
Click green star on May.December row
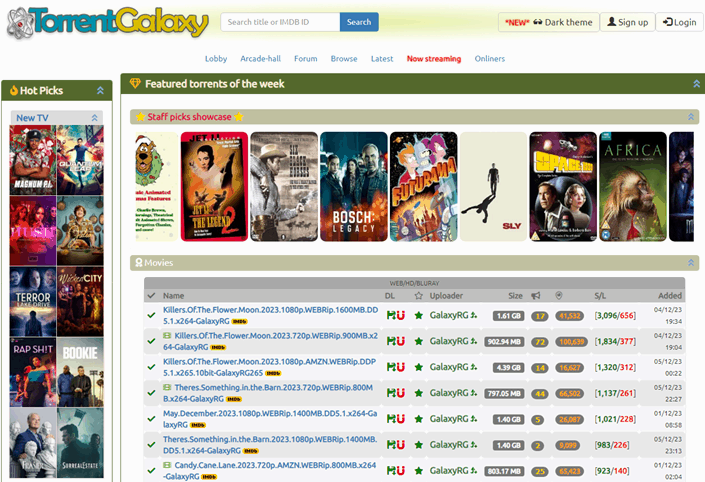[419, 419]
